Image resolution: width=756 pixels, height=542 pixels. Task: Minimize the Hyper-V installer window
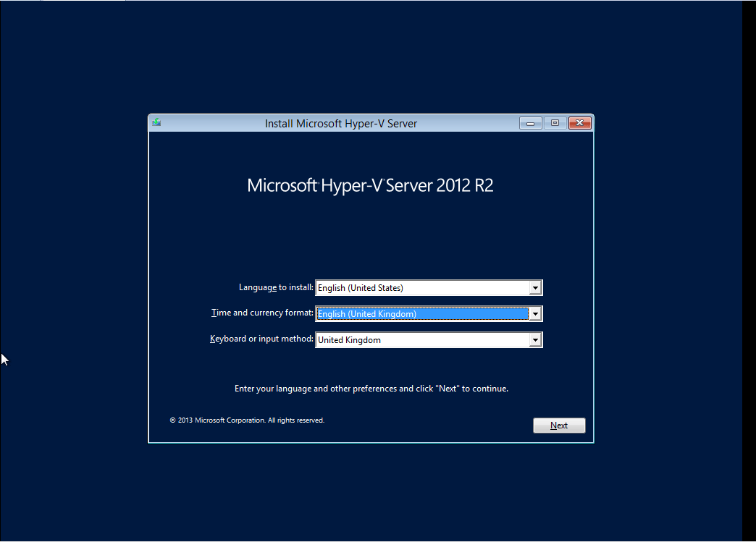click(x=530, y=122)
